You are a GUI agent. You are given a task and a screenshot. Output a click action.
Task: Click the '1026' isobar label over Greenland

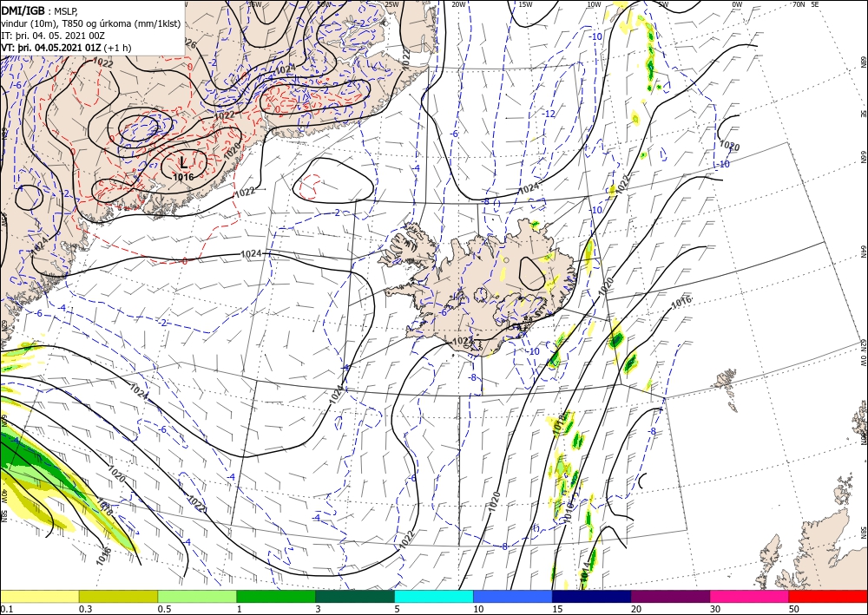188,44
